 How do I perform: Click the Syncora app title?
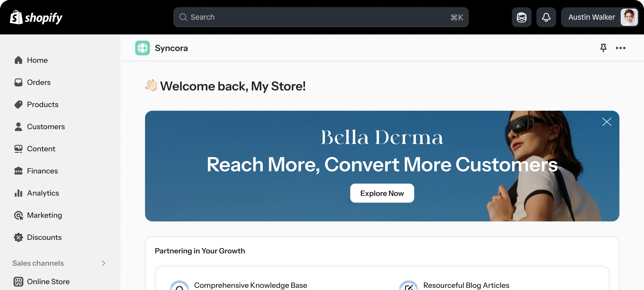pos(171,48)
